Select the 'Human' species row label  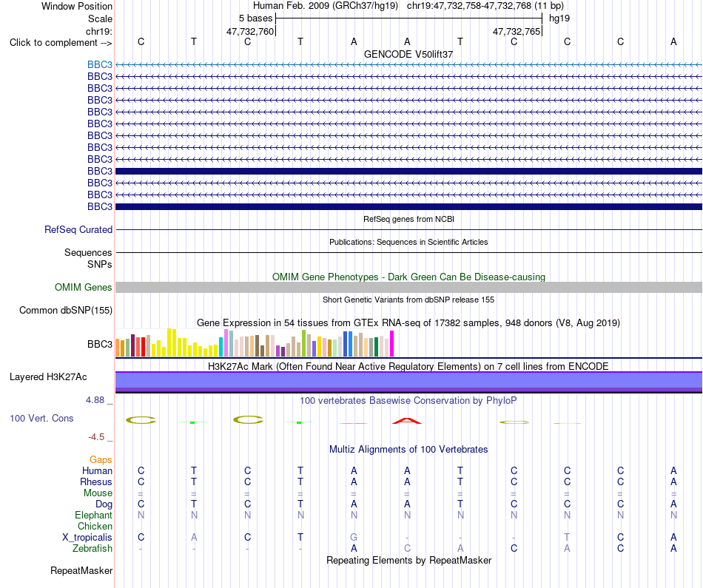point(97,470)
